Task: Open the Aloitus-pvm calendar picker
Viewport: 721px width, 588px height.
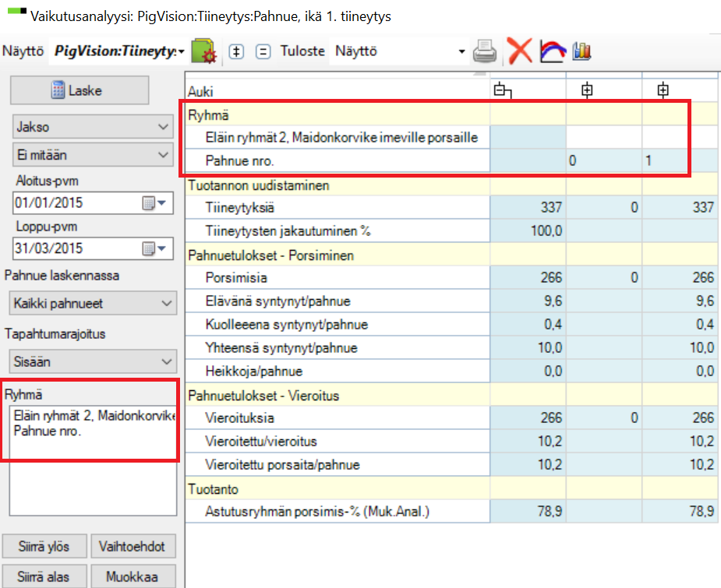Action: tap(154, 203)
